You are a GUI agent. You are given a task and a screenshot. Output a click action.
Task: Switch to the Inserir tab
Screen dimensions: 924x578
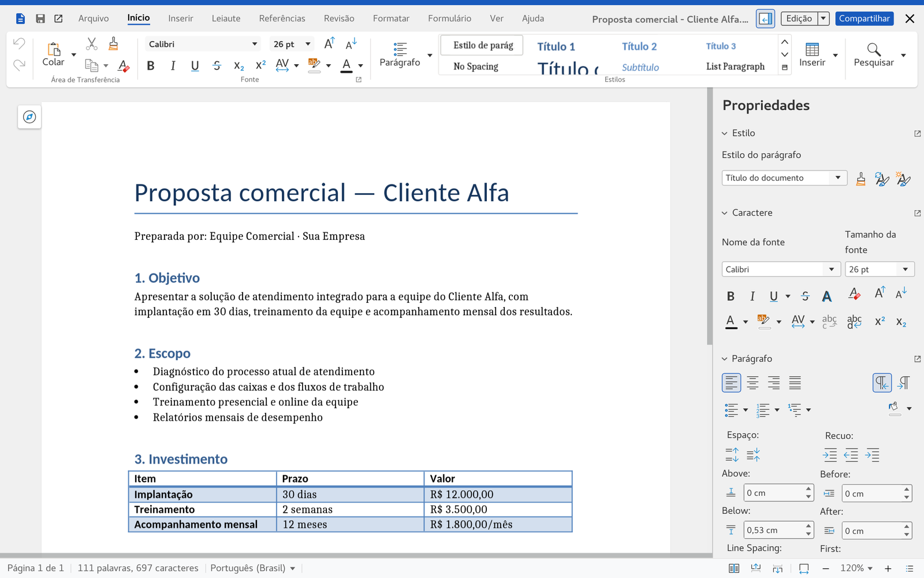(181, 18)
